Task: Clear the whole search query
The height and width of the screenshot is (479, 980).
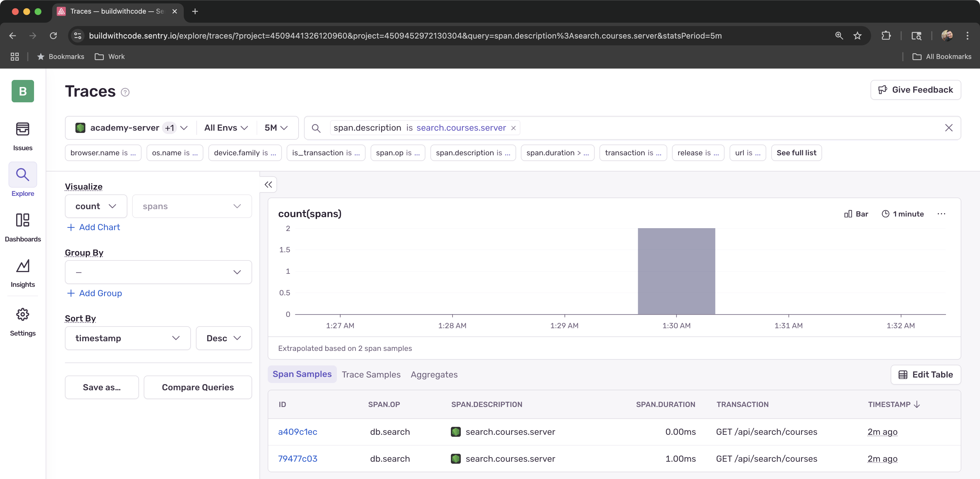Action: 949,128
